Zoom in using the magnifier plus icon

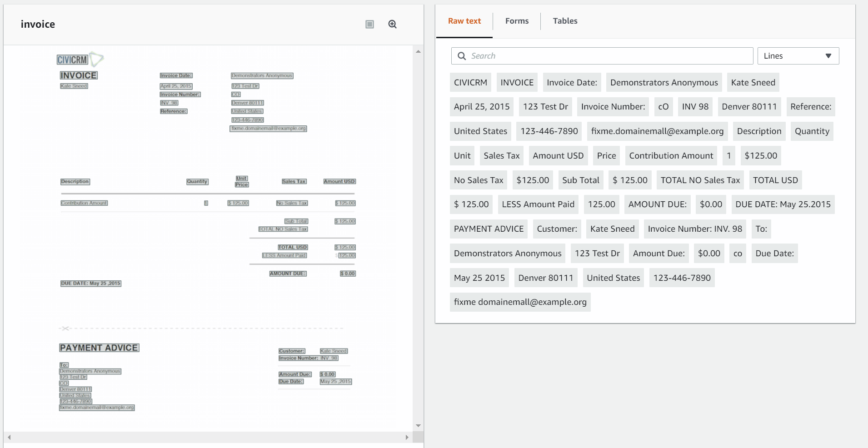[x=393, y=25]
